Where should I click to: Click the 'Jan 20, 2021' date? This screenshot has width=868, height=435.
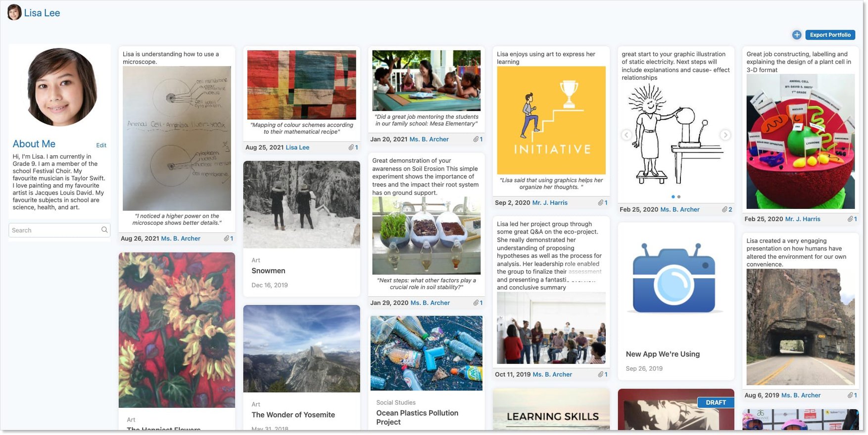click(389, 140)
